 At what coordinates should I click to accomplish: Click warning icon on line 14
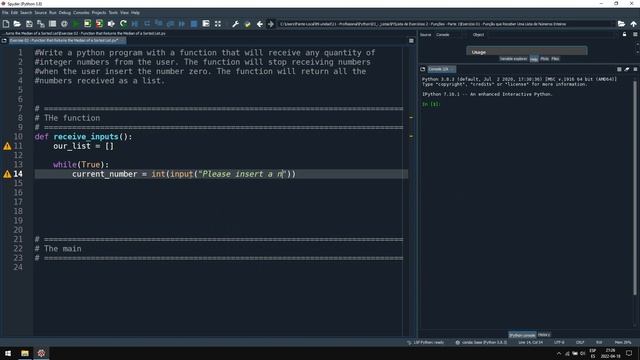(x=7, y=174)
